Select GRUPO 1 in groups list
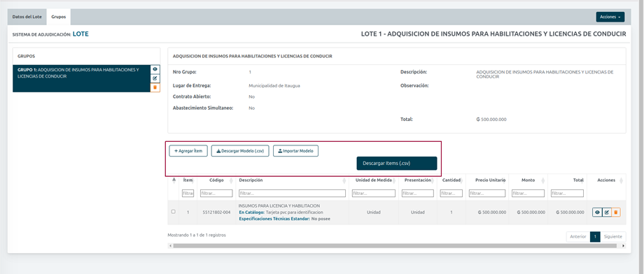The height and width of the screenshot is (274, 644). pos(82,78)
